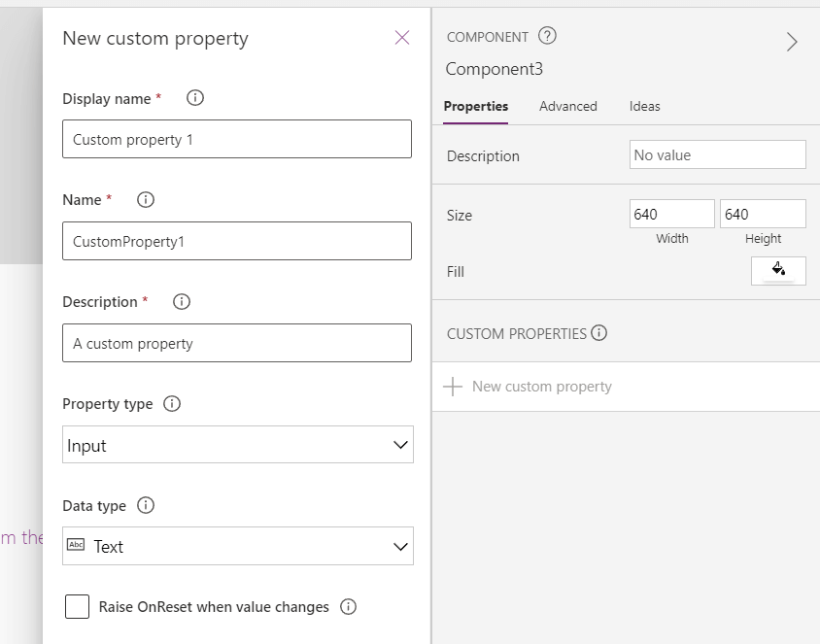This screenshot has width=820, height=644.
Task: Click New custom property link
Action: point(542,387)
